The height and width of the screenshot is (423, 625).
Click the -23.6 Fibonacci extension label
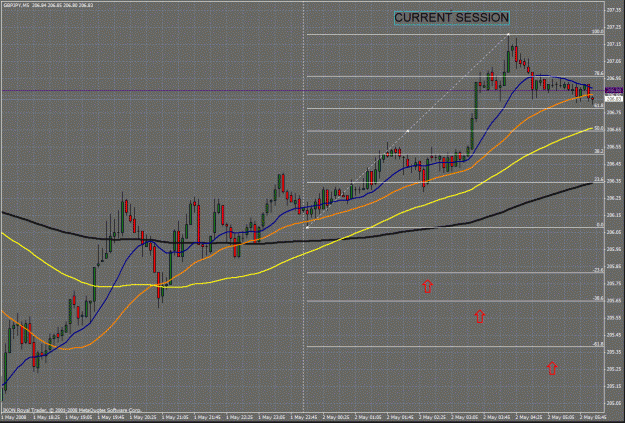pos(598,270)
